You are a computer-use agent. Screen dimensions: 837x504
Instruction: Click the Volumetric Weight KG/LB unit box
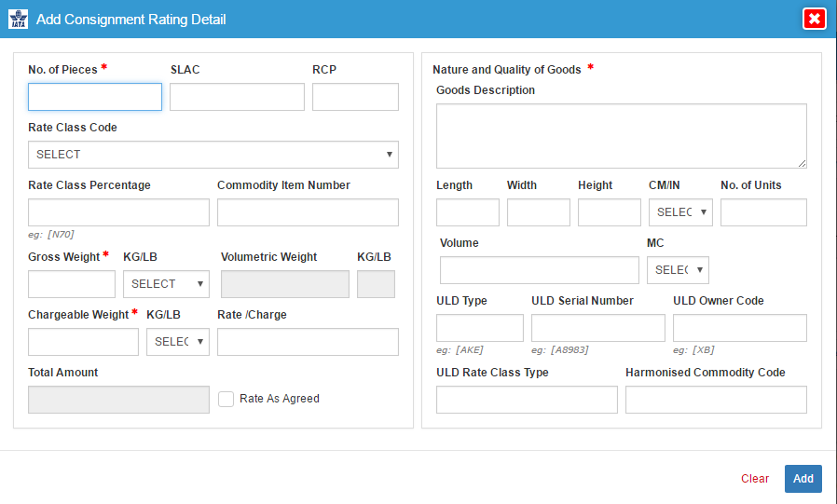(376, 284)
